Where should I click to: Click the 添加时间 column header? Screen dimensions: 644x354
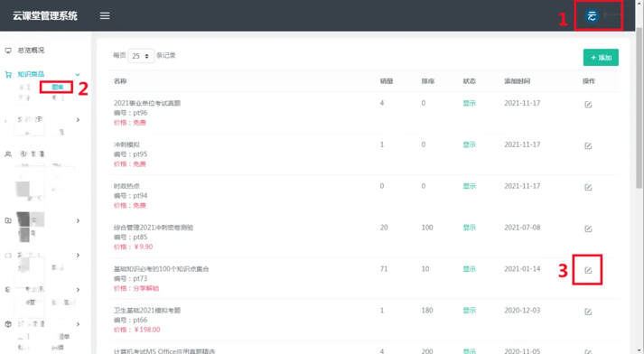[x=517, y=81]
